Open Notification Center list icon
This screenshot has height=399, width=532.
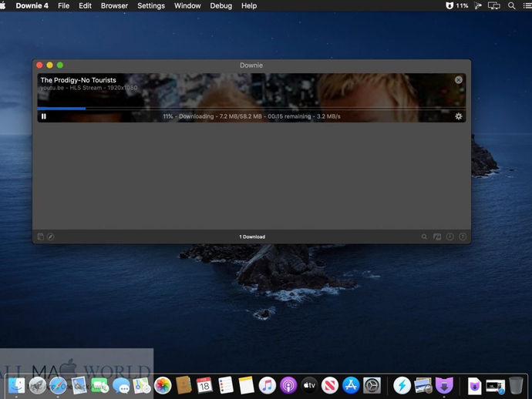click(x=527, y=5)
